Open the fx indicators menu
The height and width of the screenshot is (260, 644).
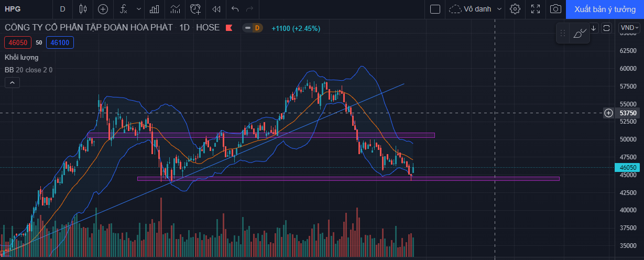tap(123, 9)
